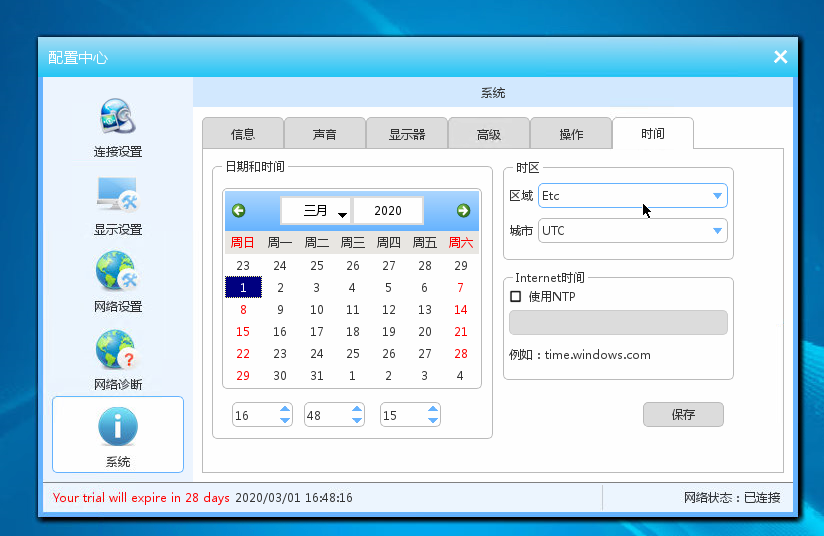Increase the hour value with up arrow
The image size is (824, 536).
(284, 409)
